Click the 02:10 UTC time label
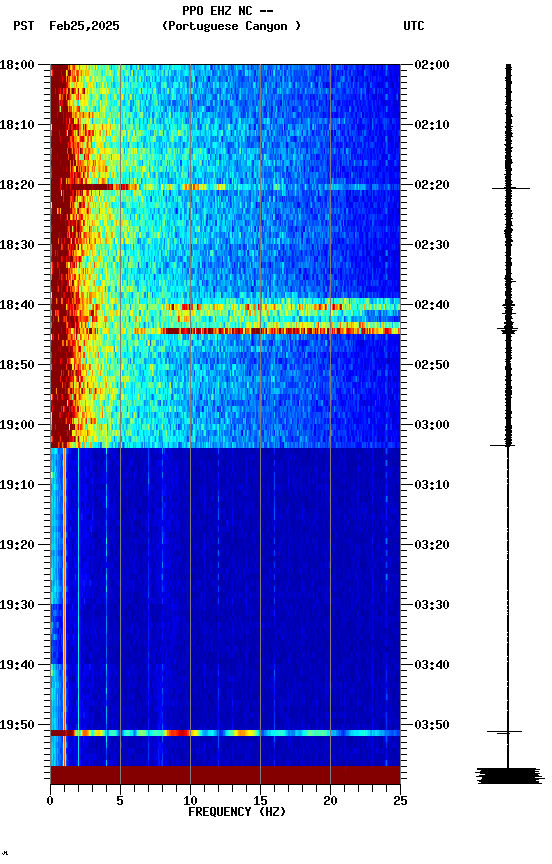Screen dimensions: 552x864 click(x=432, y=125)
